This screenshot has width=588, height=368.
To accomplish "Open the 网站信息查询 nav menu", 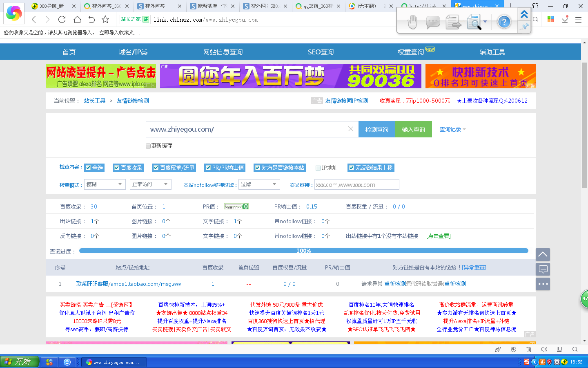I will 223,52.
